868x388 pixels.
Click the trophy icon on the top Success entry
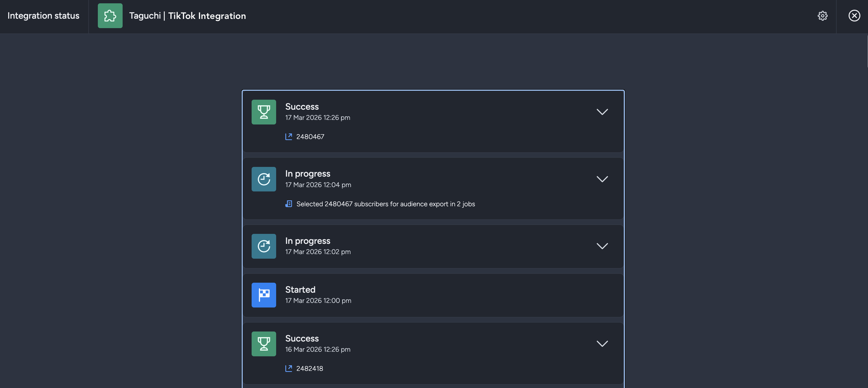[x=264, y=112]
